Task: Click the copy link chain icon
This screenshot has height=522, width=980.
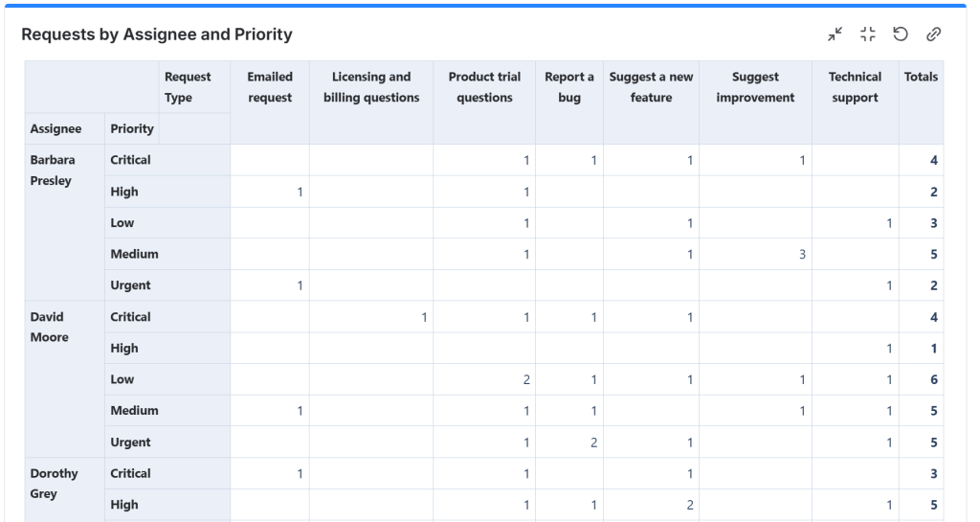Action: pyautogui.click(x=933, y=34)
